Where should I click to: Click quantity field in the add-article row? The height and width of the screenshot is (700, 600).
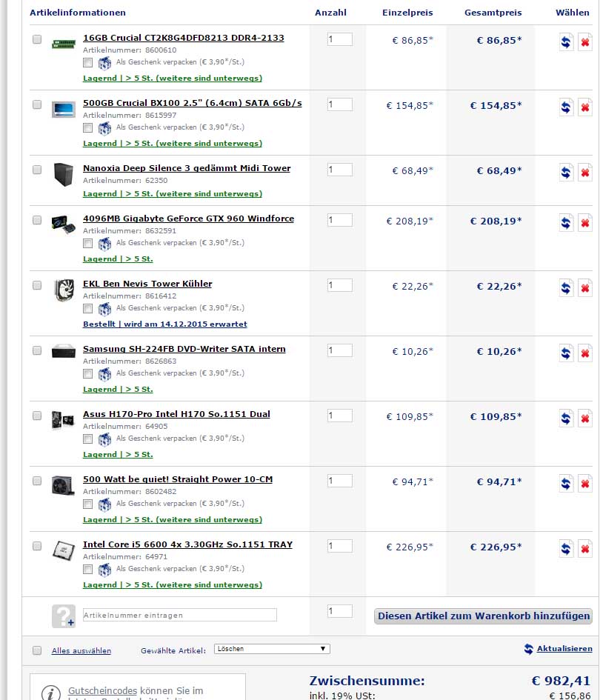tap(340, 611)
